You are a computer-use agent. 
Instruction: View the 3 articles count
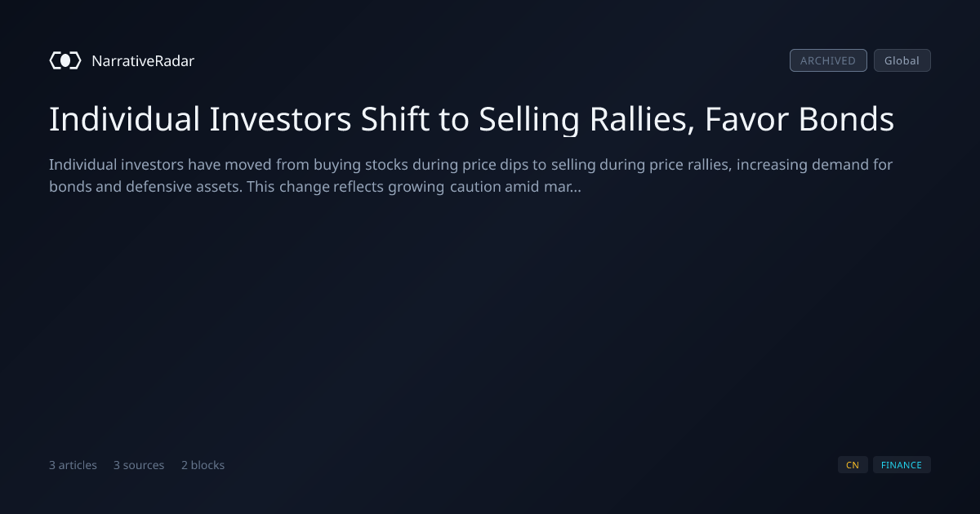pyautogui.click(x=73, y=465)
